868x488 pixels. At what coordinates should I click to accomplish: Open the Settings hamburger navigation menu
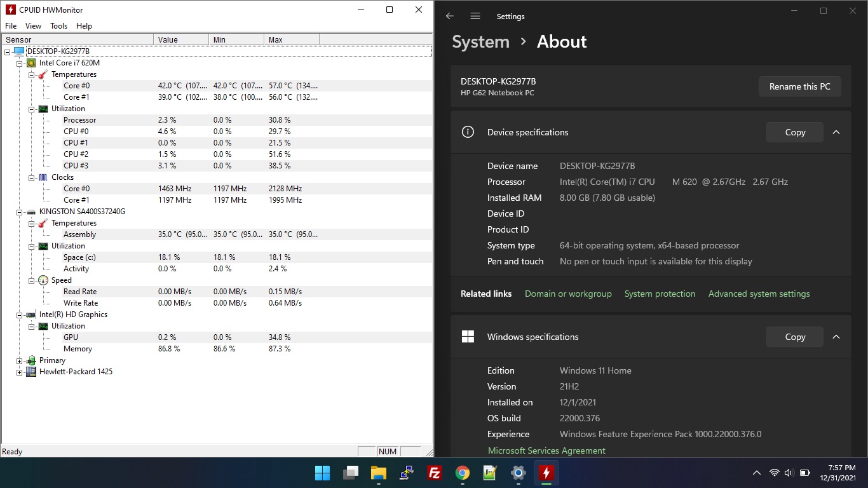coord(475,17)
